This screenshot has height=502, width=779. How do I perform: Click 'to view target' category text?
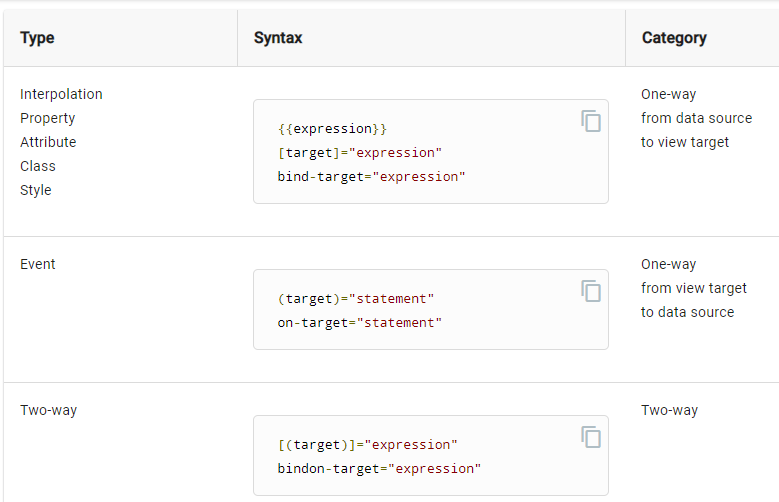click(x=685, y=142)
